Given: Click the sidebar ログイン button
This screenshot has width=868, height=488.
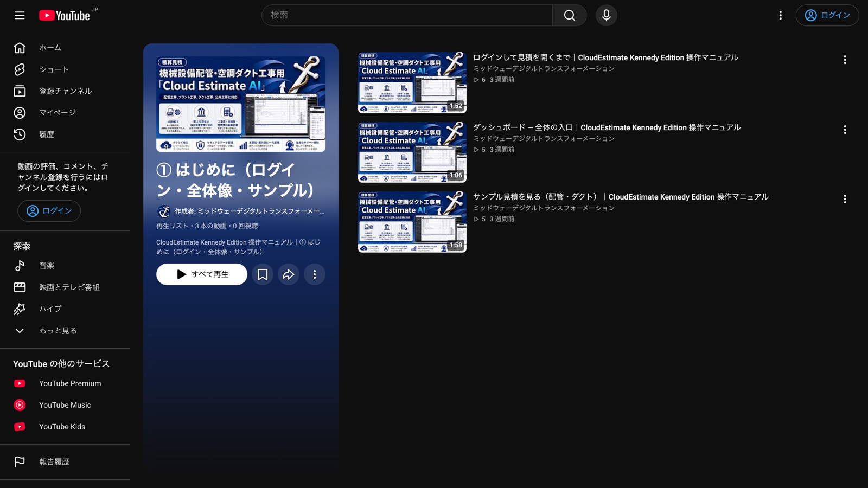Looking at the screenshot, I should pyautogui.click(x=49, y=211).
